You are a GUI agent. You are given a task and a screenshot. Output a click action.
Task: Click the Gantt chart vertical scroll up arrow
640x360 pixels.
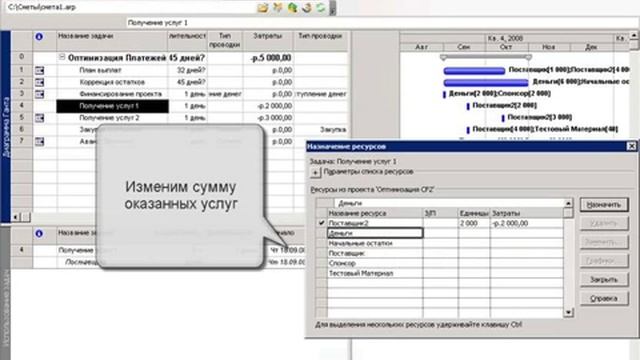pyautogui.click(x=634, y=36)
